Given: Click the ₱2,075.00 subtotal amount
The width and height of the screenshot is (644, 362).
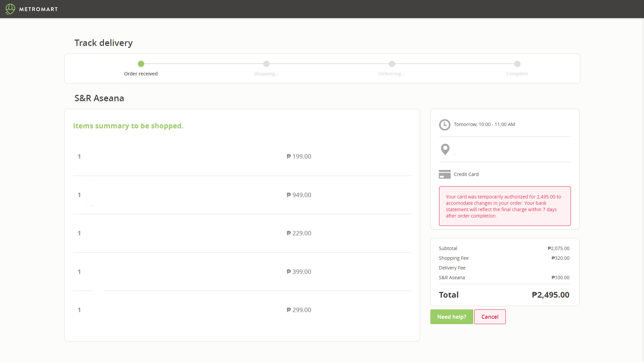Looking at the screenshot, I should click(x=558, y=248).
